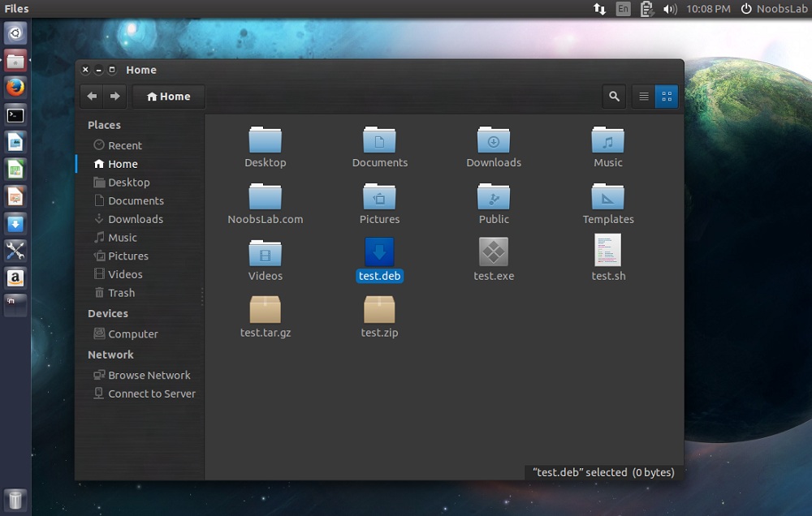Select the Music folder icon
Image resolution: width=812 pixels, height=516 pixels.
(607, 140)
